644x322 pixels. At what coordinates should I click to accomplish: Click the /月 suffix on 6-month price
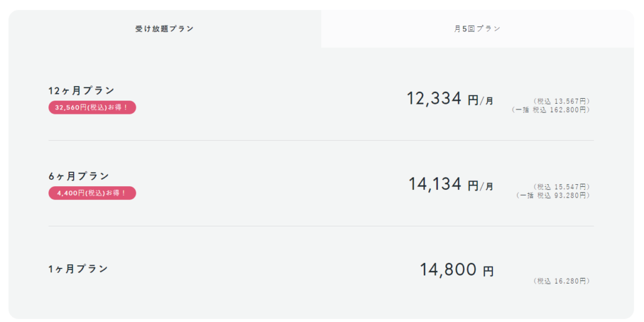(x=487, y=186)
